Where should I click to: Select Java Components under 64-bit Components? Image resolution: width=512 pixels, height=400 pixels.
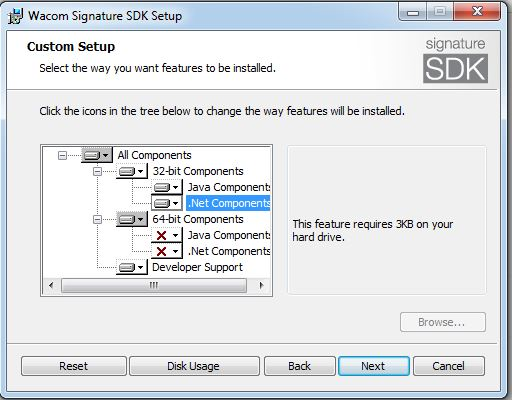coord(229,235)
